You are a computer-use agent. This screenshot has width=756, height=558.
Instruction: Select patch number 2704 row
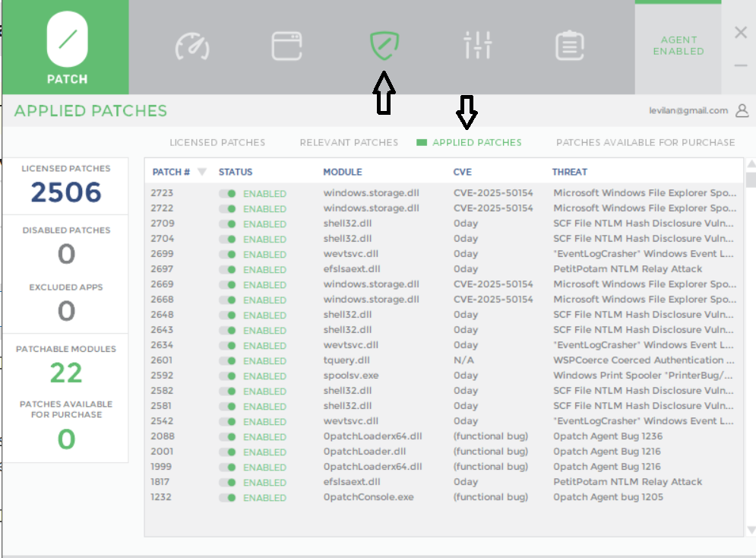pos(444,239)
